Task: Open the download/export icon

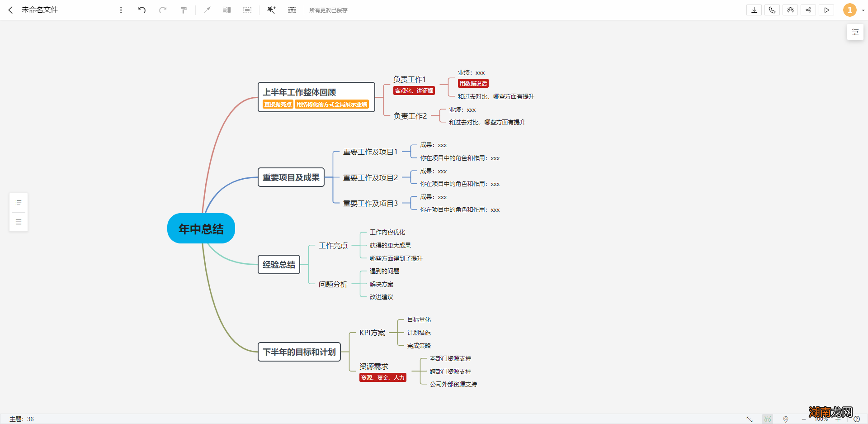Action: click(x=754, y=10)
